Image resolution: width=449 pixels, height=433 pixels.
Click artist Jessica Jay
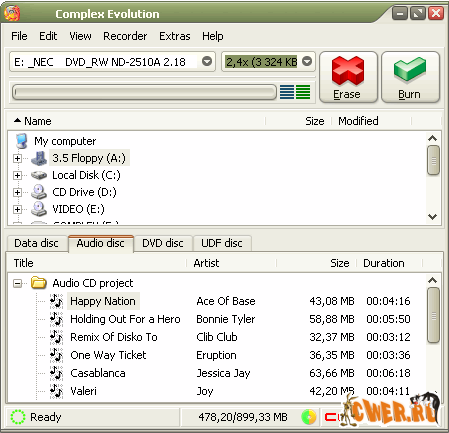tap(223, 373)
